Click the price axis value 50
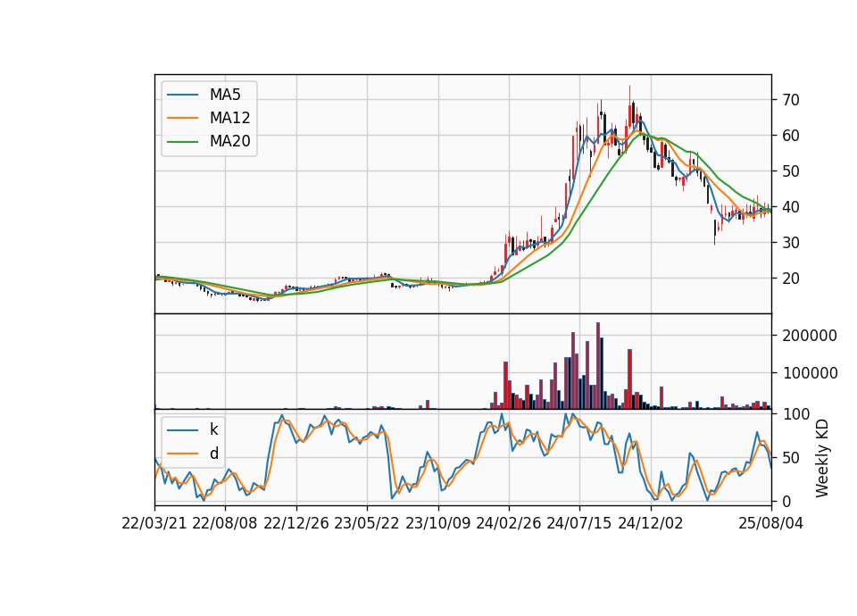This screenshot has width=857, height=616. tap(791, 171)
